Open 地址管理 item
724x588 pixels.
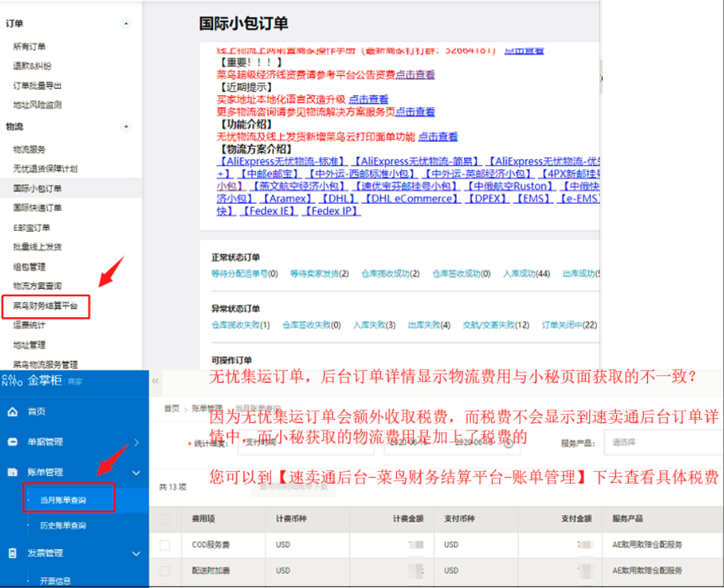tap(29, 345)
